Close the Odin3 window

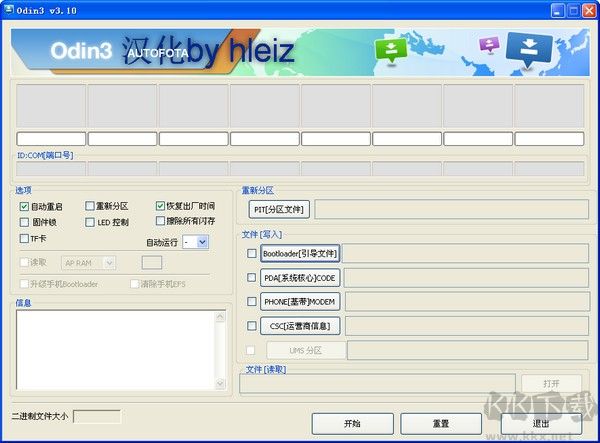coord(589,11)
